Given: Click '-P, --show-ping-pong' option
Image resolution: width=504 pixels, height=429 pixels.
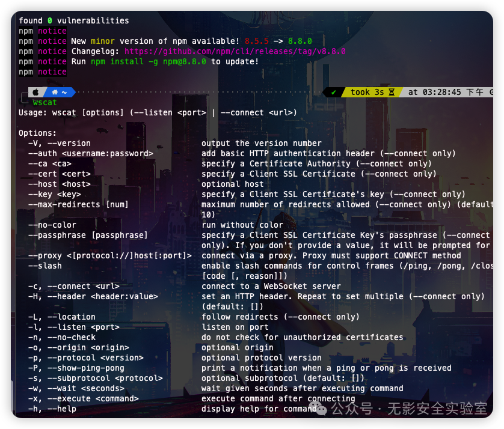Looking at the screenshot, I should (x=76, y=368).
